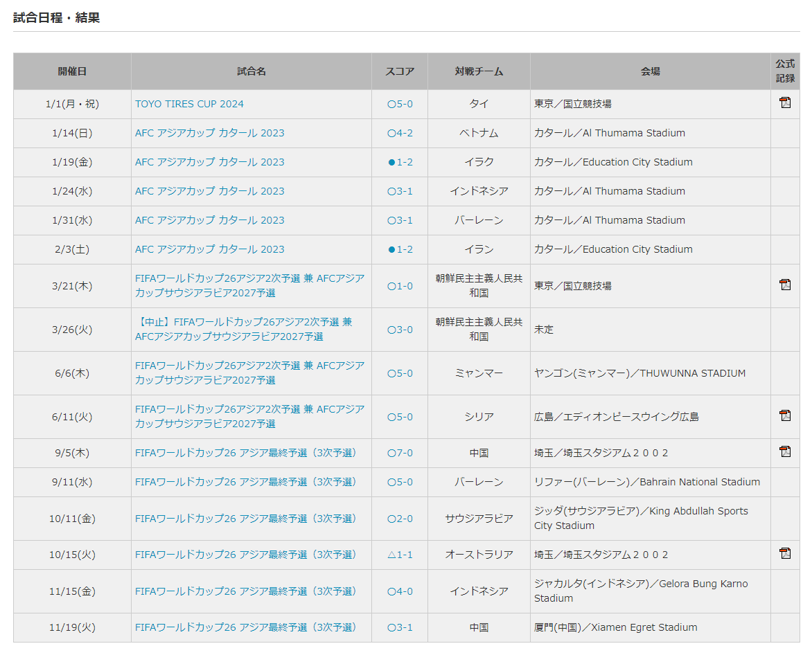Screen dimensions: 812x655
Task: Open official record PDF for 3/21 match
Action: pyautogui.click(x=785, y=285)
